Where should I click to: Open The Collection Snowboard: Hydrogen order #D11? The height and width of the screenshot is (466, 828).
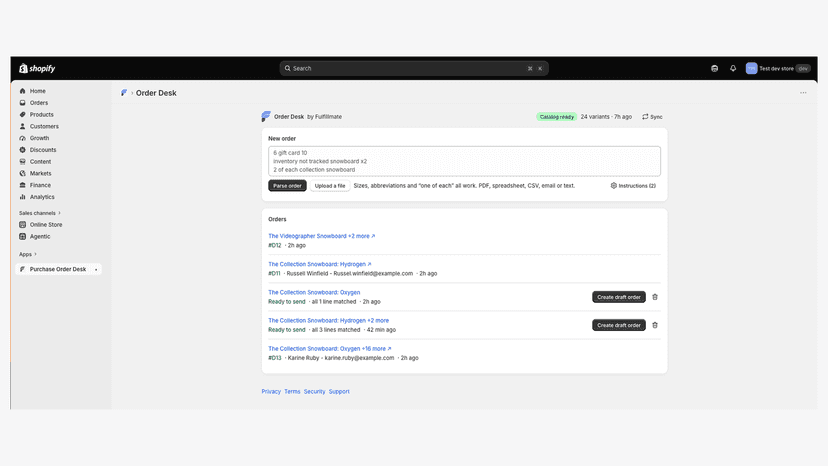tap(319, 264)
